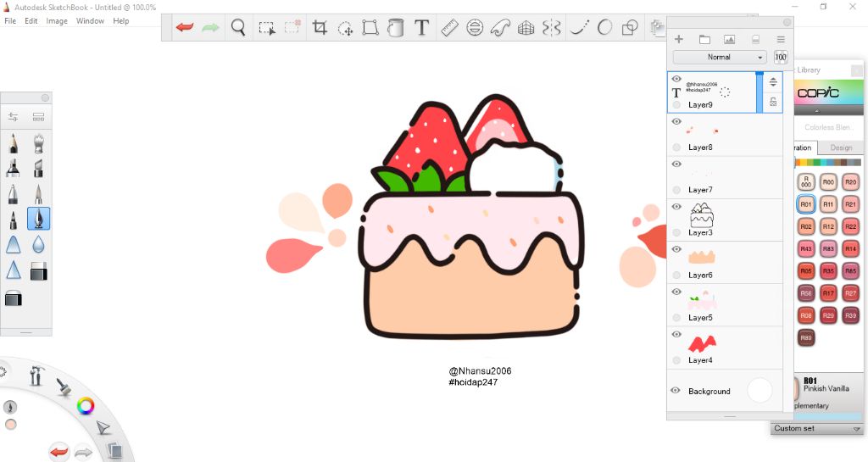Viewport: 868px width, 462px height.
Task: Open the Custom set dropdown
Action: point(817,428)
